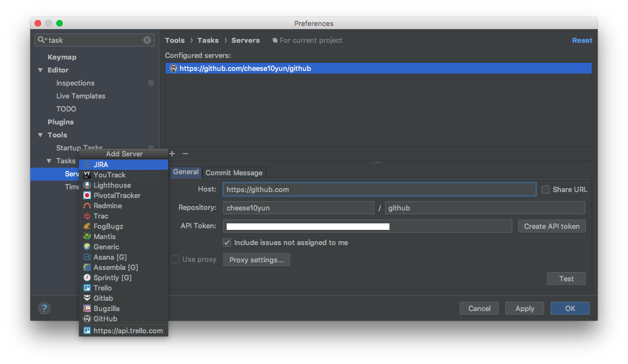The height and width of the screenshot is (364, 628).
Task: Switch to the Commit Message tab
Action: 234,173
